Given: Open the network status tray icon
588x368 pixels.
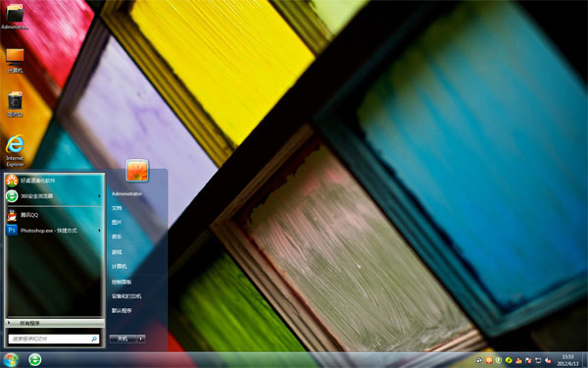Looking at the screenshot, I should click(538, 360).
